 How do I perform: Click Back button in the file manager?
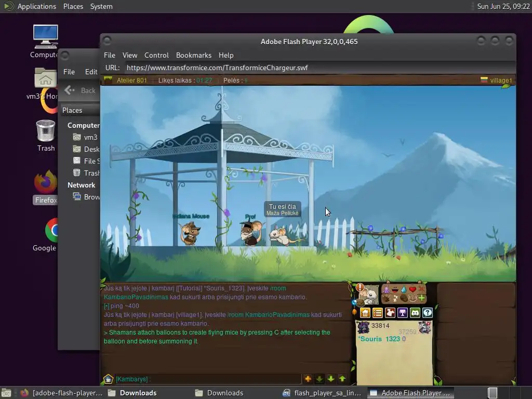click(x=81, y=90)
